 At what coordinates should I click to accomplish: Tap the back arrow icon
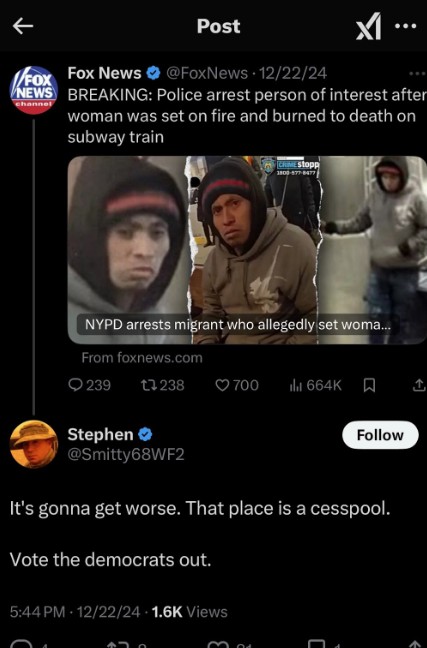tap(23, 26)
